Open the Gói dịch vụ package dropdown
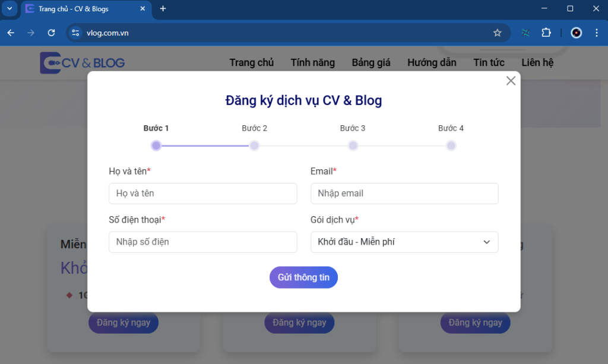This screenshot has width=608, height=364. pos(404,242)
